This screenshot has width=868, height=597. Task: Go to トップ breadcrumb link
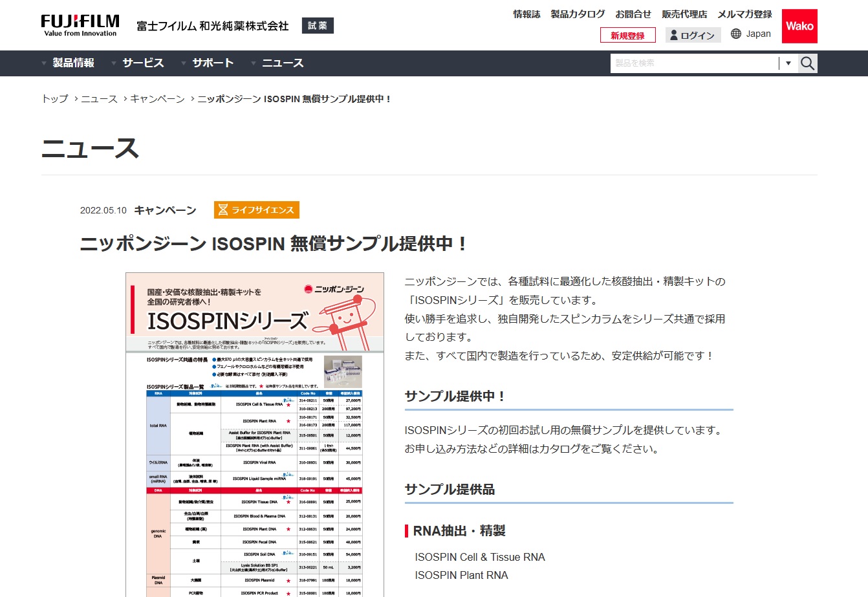point(55,99)
